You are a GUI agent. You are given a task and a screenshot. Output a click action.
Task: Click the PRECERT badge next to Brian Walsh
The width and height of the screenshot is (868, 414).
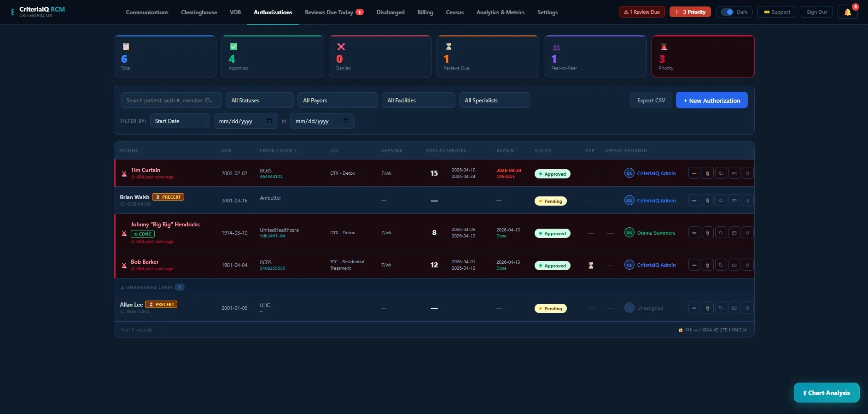(x=168, y=197)
